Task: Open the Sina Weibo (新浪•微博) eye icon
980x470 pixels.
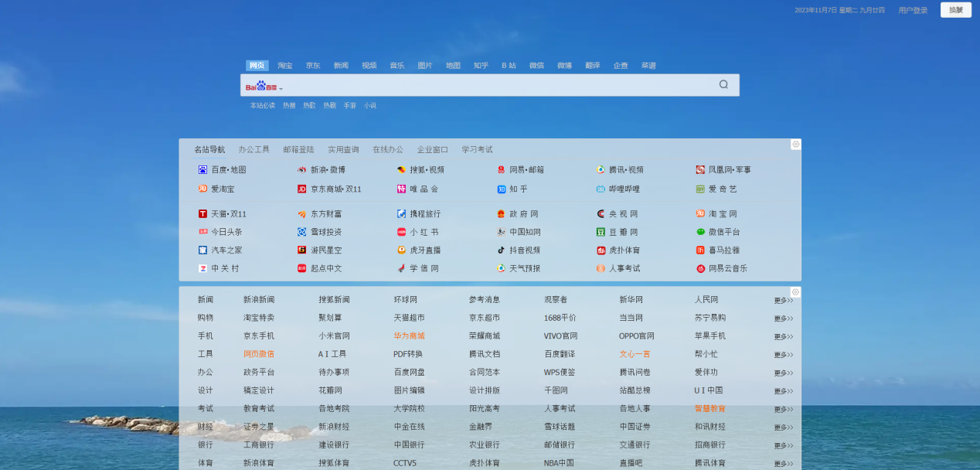Action: tap(302, 169)
